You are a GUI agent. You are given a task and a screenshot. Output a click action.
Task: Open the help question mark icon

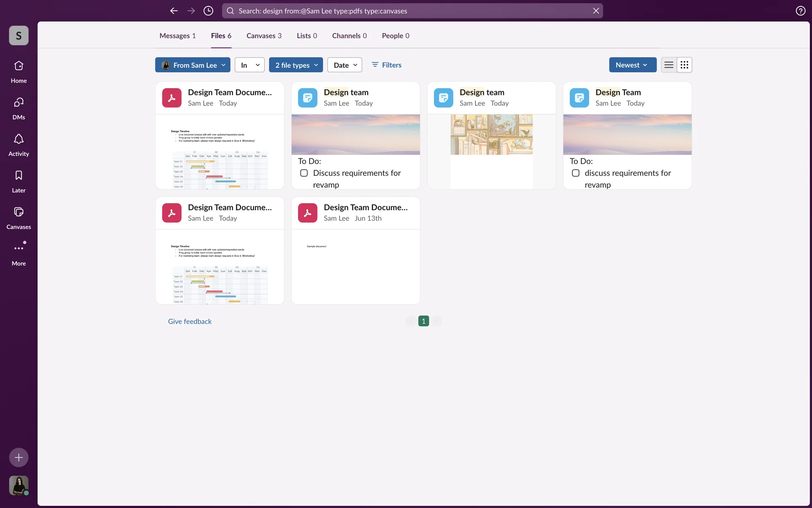800,11
